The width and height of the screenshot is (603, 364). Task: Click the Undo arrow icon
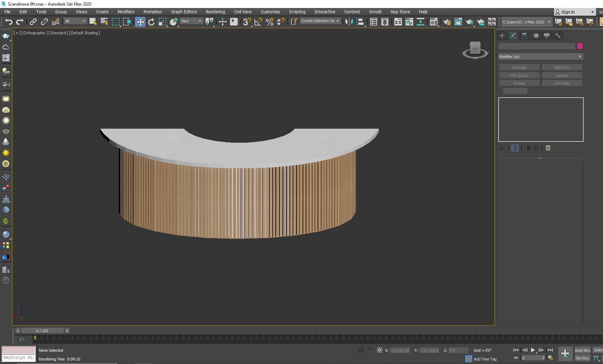[x=9, y=22]
